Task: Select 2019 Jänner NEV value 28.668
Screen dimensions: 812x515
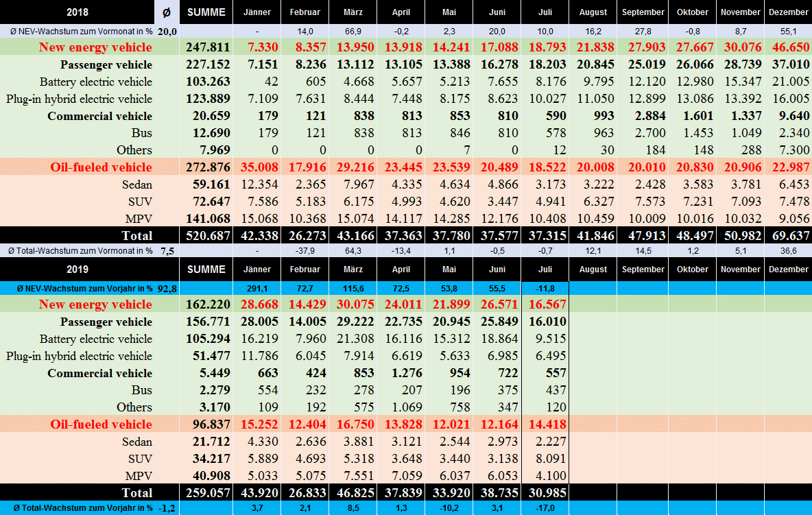Action: pos(259,304)
